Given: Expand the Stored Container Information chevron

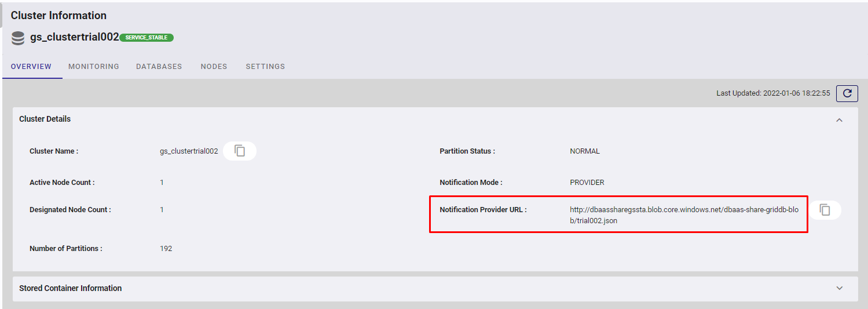Looking at the screenshot, I should [x=839, y=288].
